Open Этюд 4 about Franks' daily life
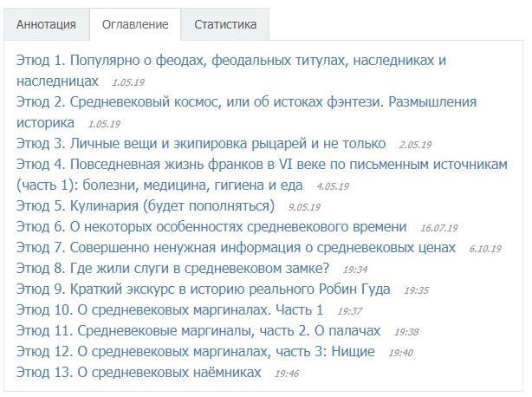This screenshot has height=397, width=532. [x=261, y=165]
